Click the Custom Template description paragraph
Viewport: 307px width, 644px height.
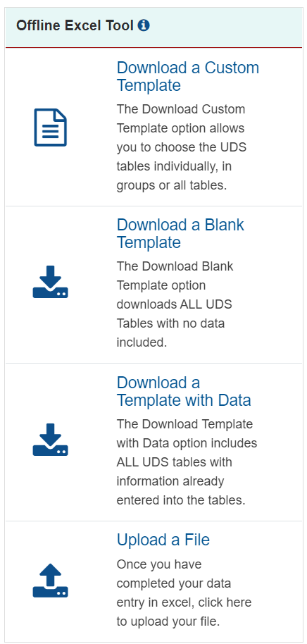click(182, 147)
